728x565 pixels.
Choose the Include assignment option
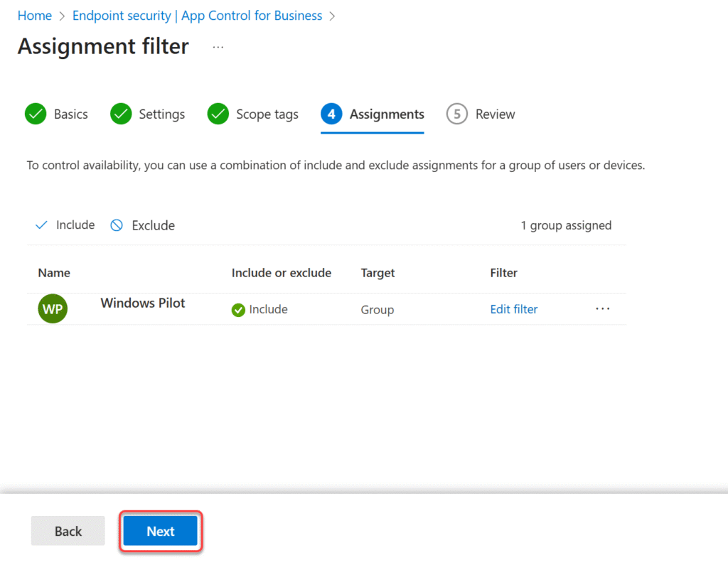pyautogui.click(x=75, y=225)
